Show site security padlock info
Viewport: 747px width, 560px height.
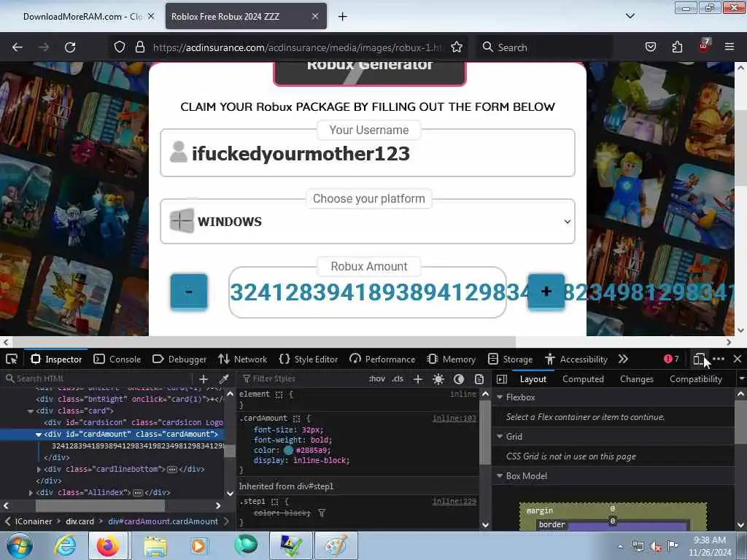coord(139,47)
